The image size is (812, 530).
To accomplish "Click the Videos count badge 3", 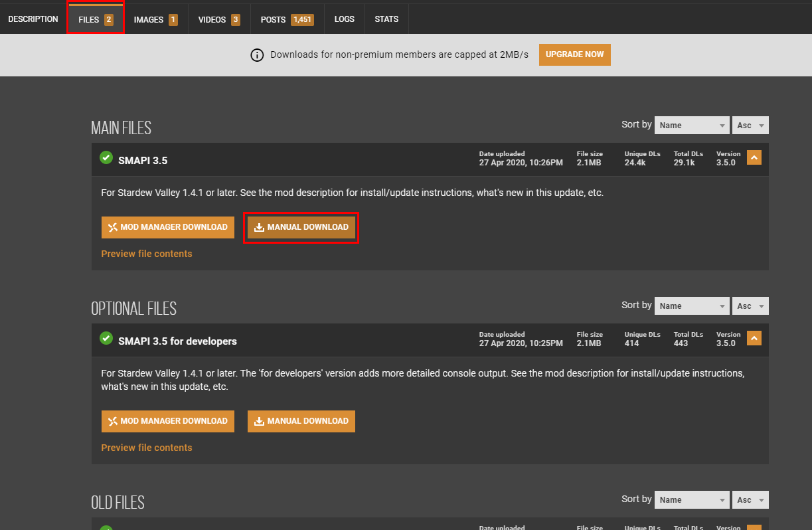I will pos(236,20).
